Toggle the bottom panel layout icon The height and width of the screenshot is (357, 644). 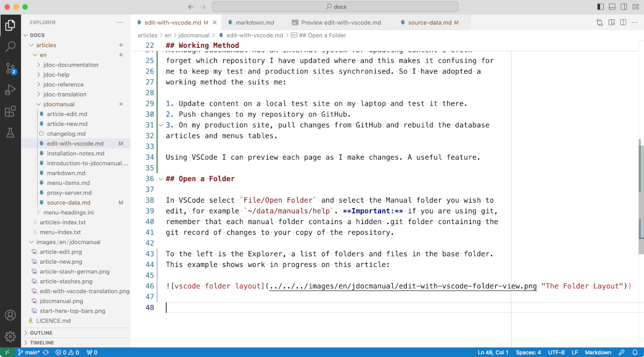tap(612, 7)
